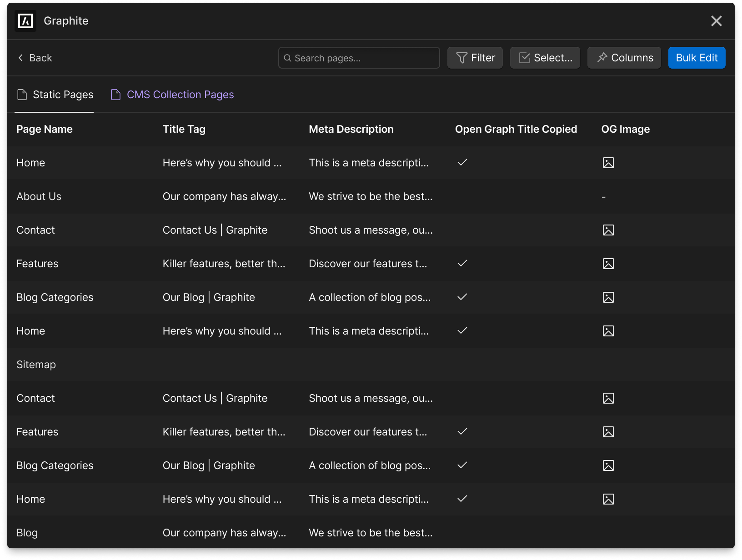Click About Us title tag 'Our company has alway...'
Screen dimensions: 742x560
pyautogui.click(x=225, y=196)
